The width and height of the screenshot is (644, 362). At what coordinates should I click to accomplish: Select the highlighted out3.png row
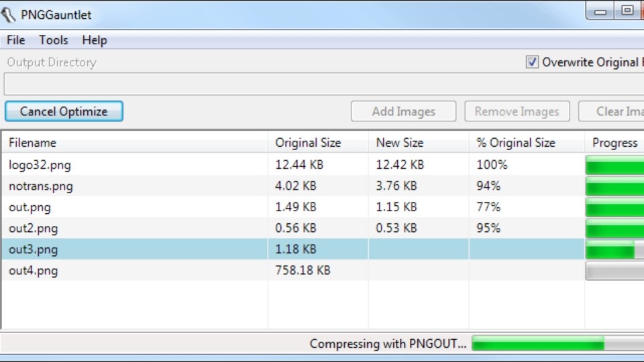tap(323, 249)
